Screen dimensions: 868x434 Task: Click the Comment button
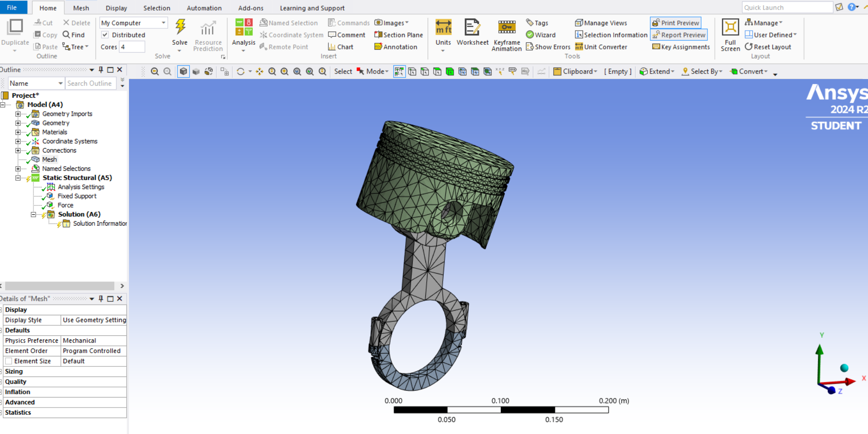(347, 35)
